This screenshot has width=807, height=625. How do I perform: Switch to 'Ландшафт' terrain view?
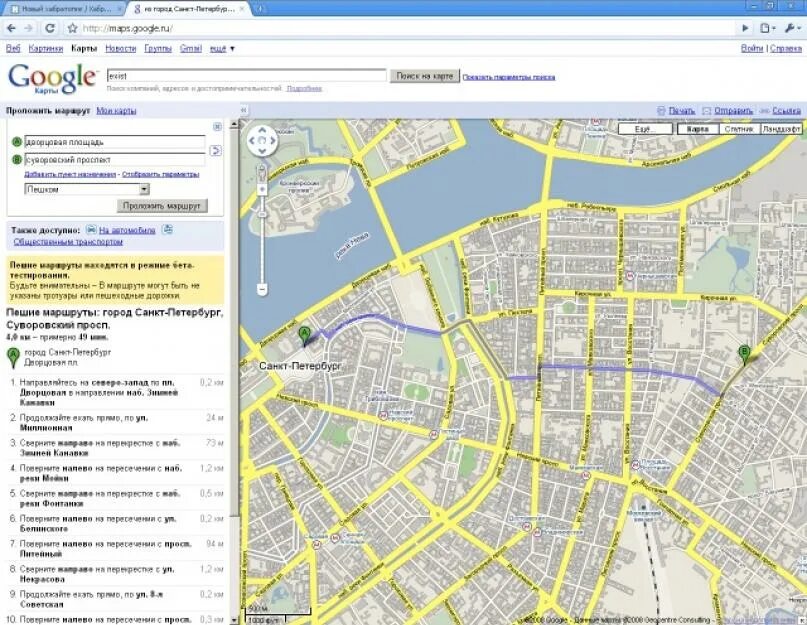(781, 129)
